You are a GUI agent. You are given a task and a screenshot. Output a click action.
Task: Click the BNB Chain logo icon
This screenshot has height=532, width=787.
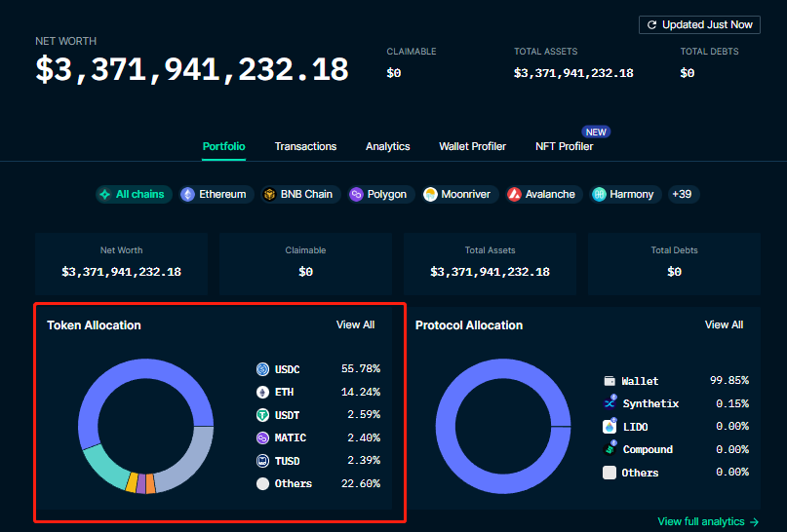coord(269,195)
